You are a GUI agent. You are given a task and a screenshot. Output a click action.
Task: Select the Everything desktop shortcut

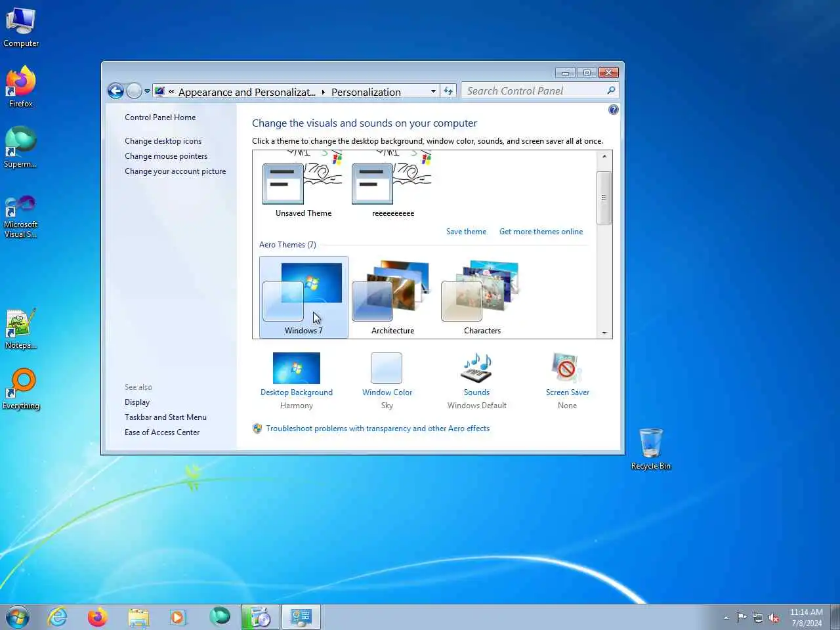21,389
